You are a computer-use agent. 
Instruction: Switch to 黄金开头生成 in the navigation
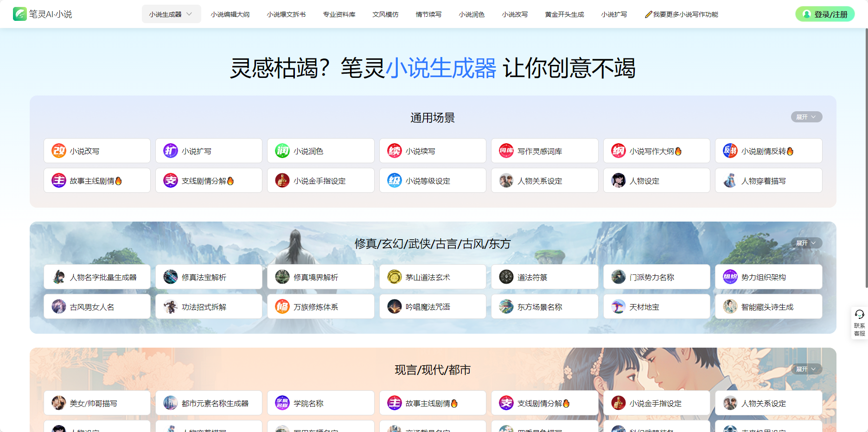pyautogui.click(x=564, y=14)
